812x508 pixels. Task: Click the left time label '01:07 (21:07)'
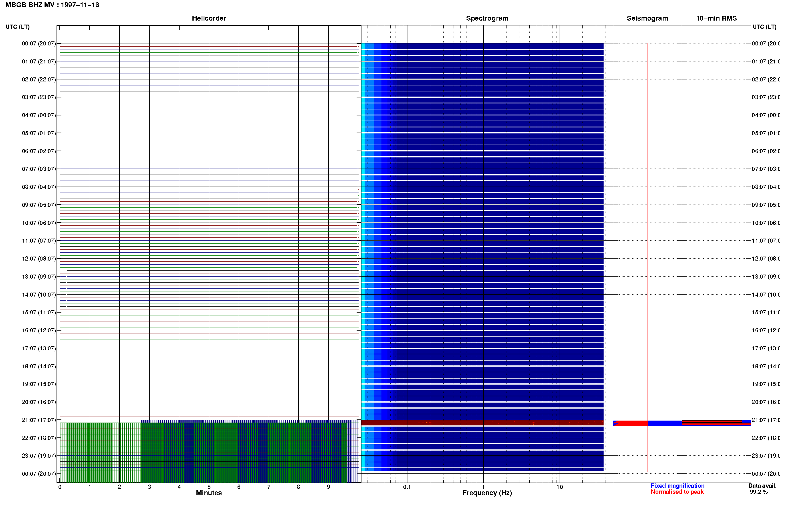coord(39,61)
